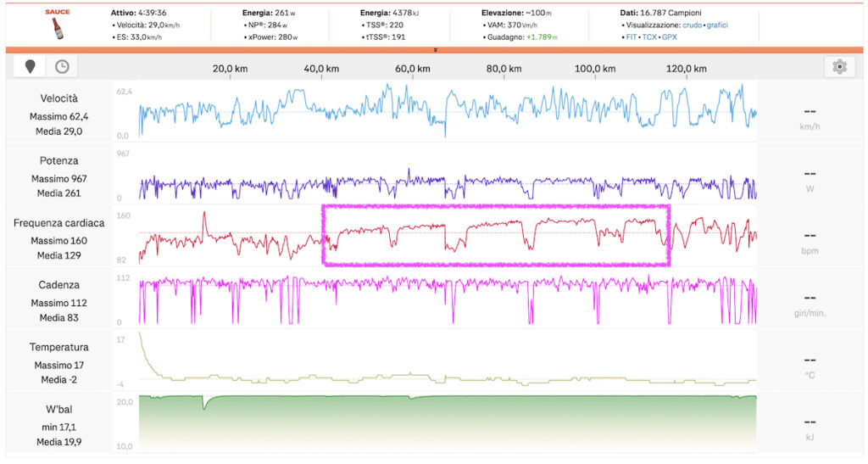Open the crudo raw data view link
Screen dimensions: 868x464
coord(693,25)
